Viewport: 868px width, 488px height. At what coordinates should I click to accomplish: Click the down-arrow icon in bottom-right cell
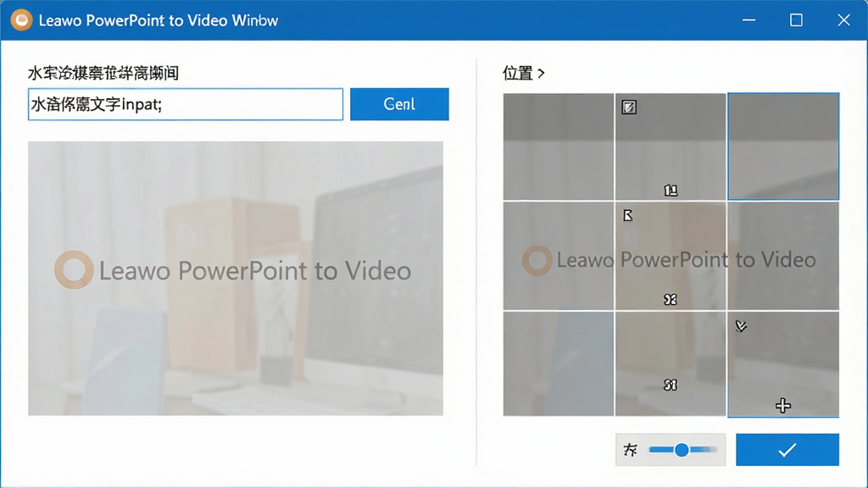[x=741, y=326]
